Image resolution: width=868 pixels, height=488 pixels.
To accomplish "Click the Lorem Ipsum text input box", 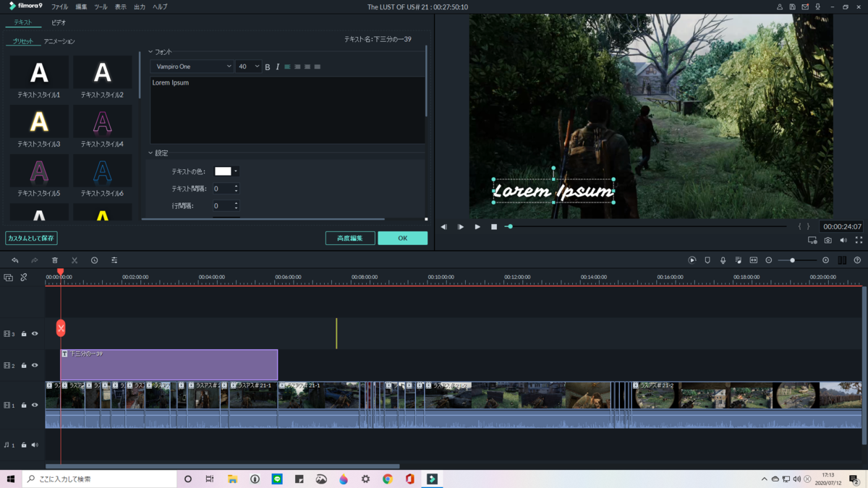I will pos(287,110).
